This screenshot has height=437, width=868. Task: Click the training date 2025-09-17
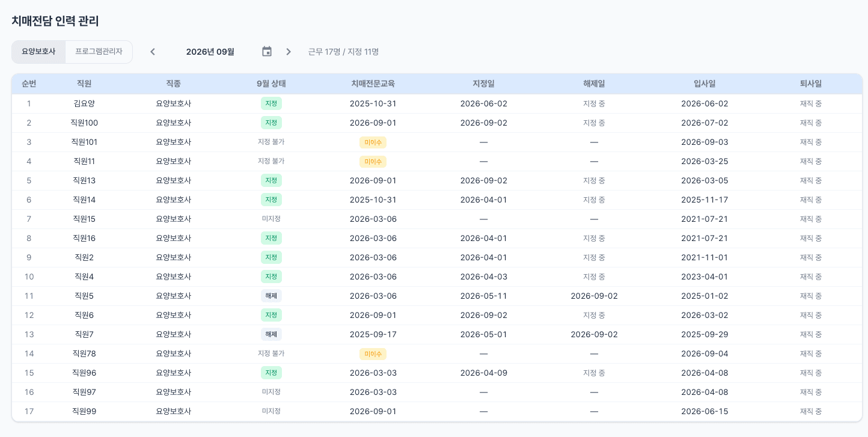[373, 334]
